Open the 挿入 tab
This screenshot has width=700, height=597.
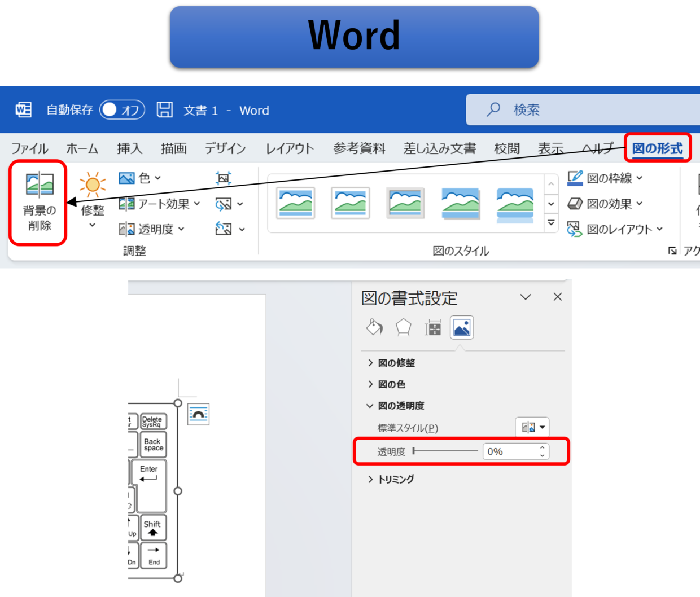tap(129, 148)
